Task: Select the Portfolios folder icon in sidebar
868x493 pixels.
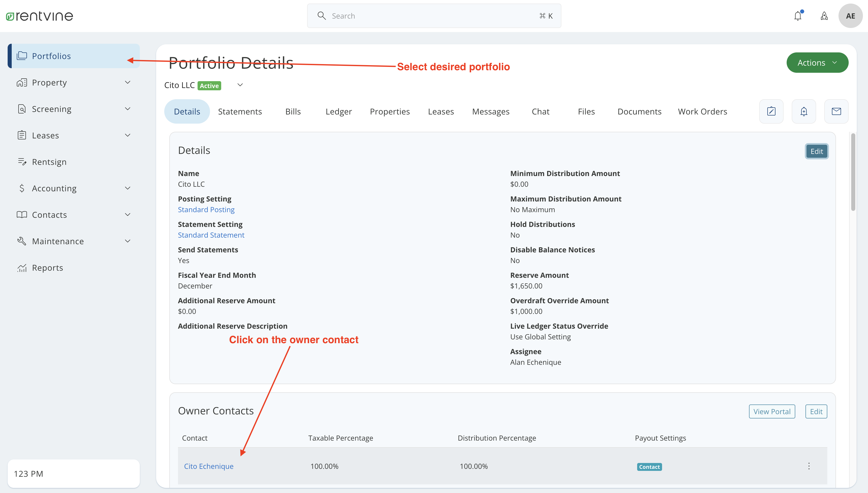Action: [x=22, y=56]
